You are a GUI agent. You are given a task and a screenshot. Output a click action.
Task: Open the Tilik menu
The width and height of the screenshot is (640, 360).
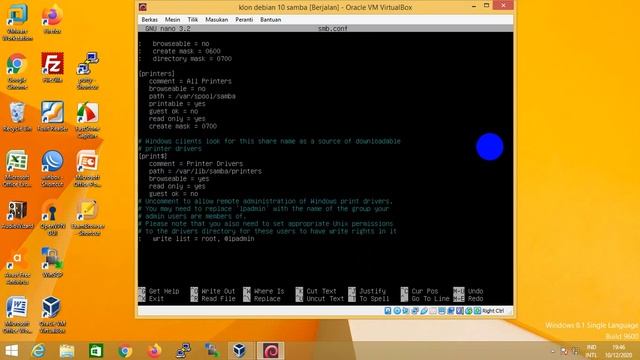[x=193, y=20]
